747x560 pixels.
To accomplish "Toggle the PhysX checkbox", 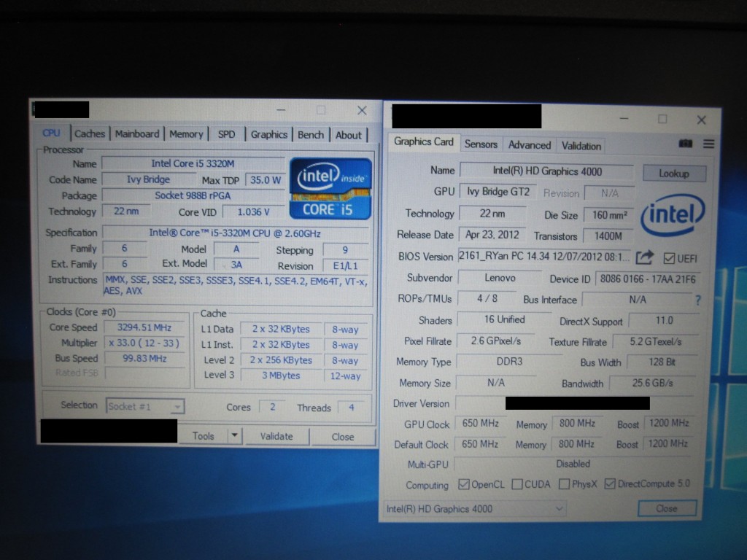I will click(x=564, y=484).
